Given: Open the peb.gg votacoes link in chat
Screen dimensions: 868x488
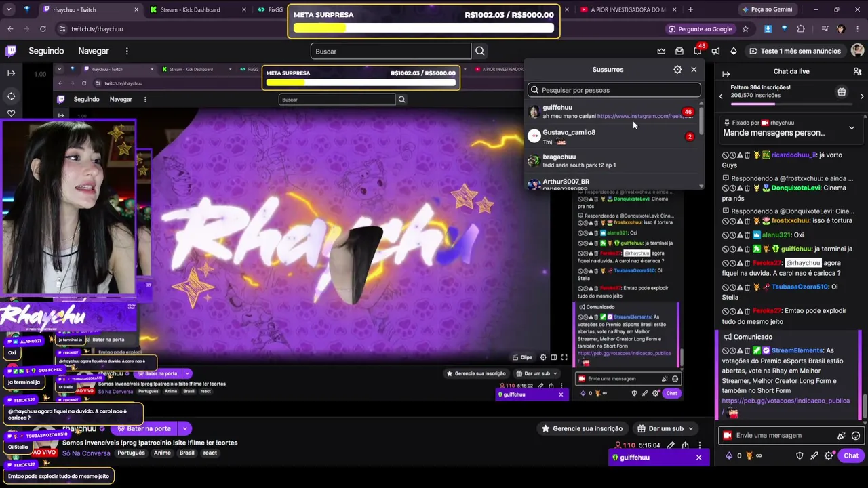Looking at the screenshot, I should pyautogui.click(x=785, y=401).
